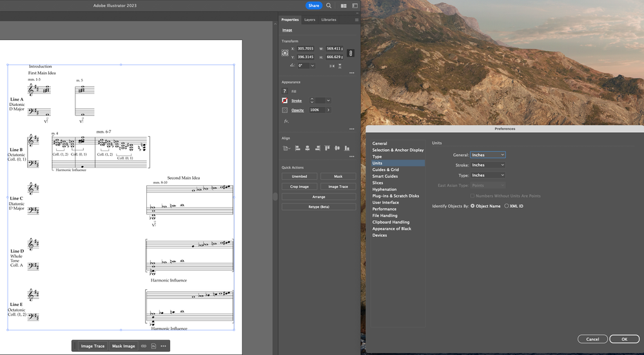Click the switch workspace panel icon
This screenshot has height=355, width=644.
(x=355, y=5)
